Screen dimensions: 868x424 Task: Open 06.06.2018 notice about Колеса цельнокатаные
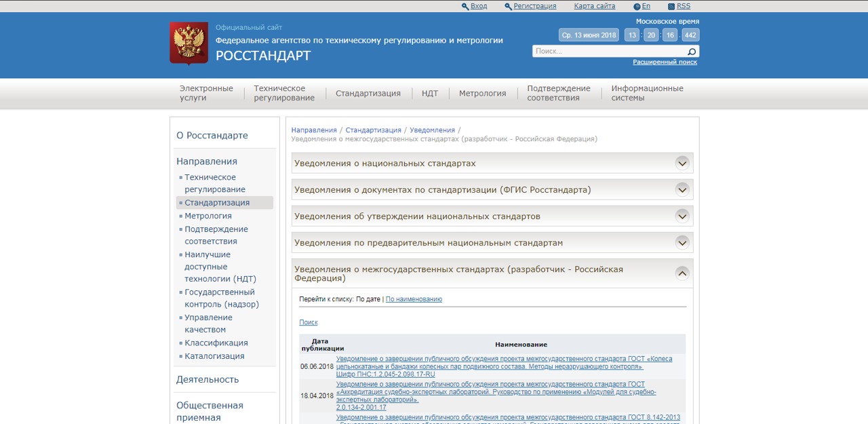pos(504,366)
